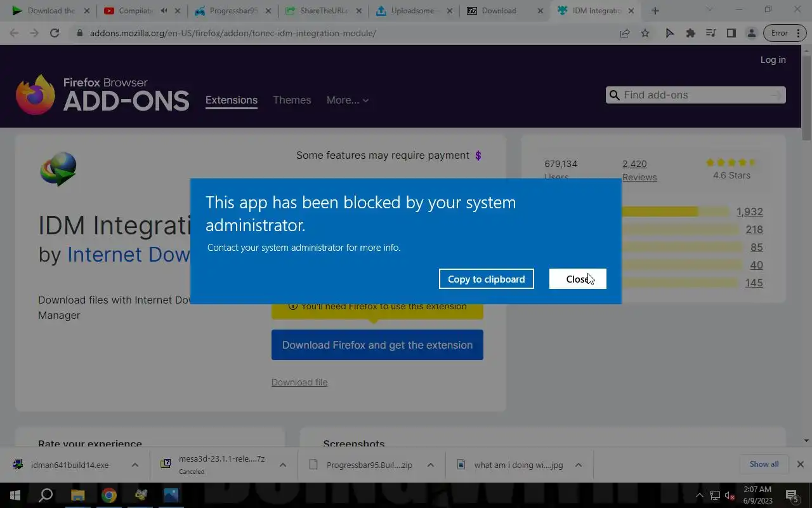Expand options for idman641build14.exe download

tap(135, 465)
